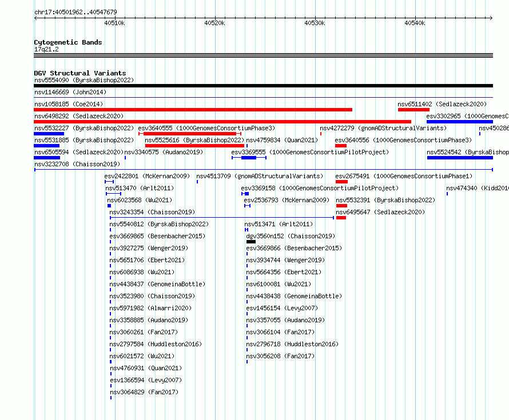Open nsv2796718 (Huddleston2016) label
This screenshot has height=420, width=509.
point(292,344)
